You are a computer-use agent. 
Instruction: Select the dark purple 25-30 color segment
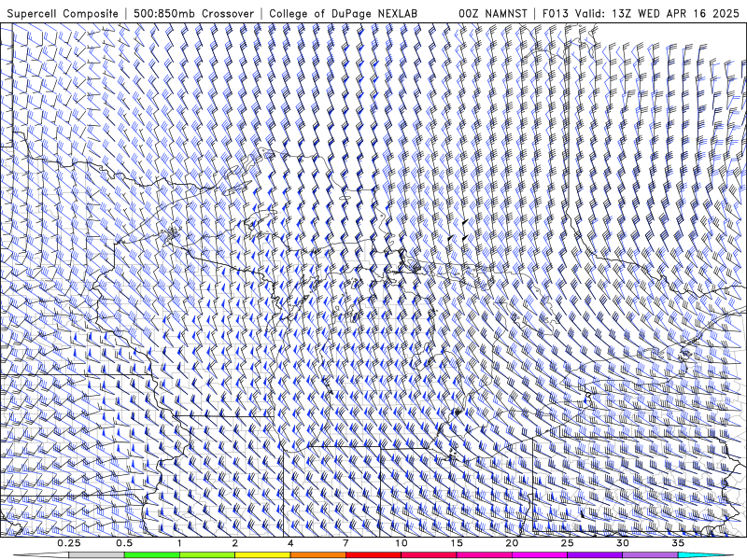pyautogui.click(x=595, y=555)
